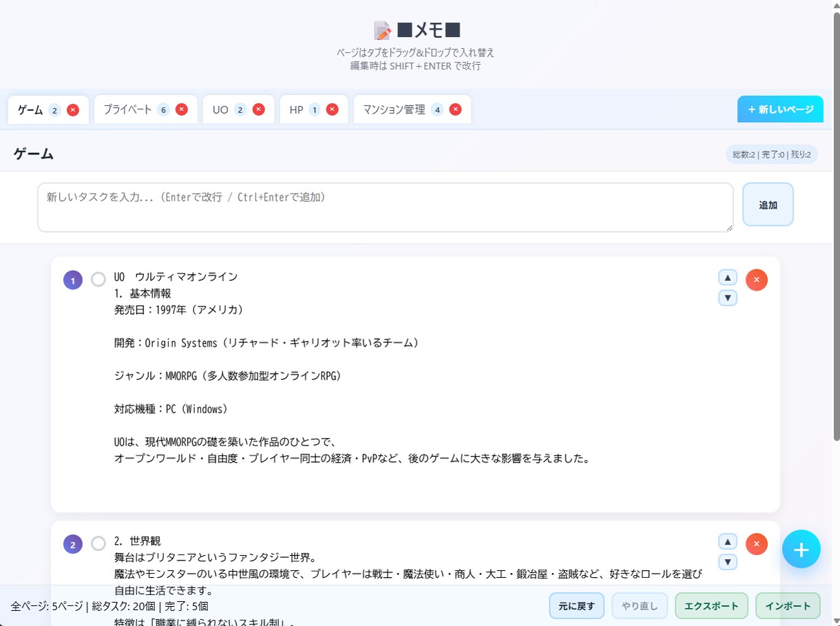Click the line ジャンル：MMORPG
Viewport: 840px width, 626px height.
(x=228, y=376)
